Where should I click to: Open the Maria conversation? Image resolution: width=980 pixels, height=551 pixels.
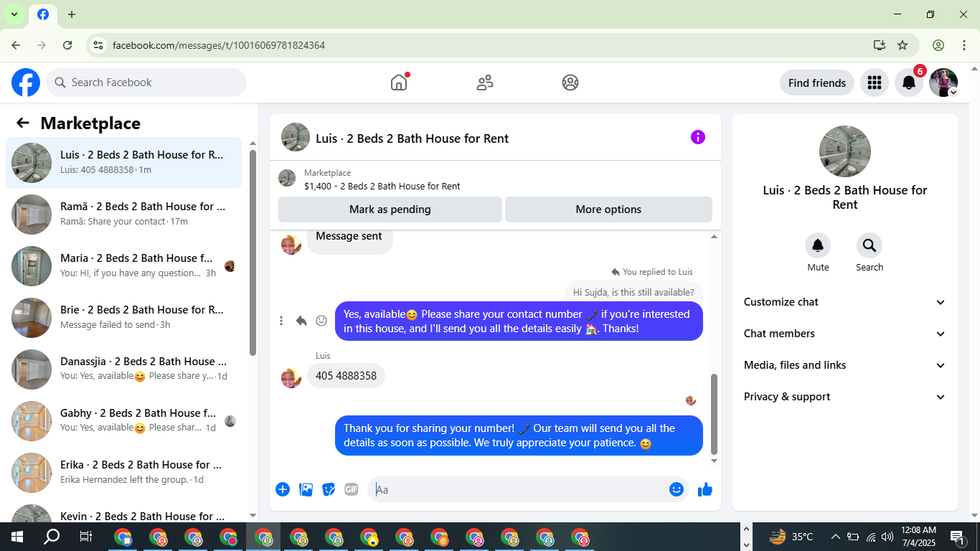coord(123,266)
